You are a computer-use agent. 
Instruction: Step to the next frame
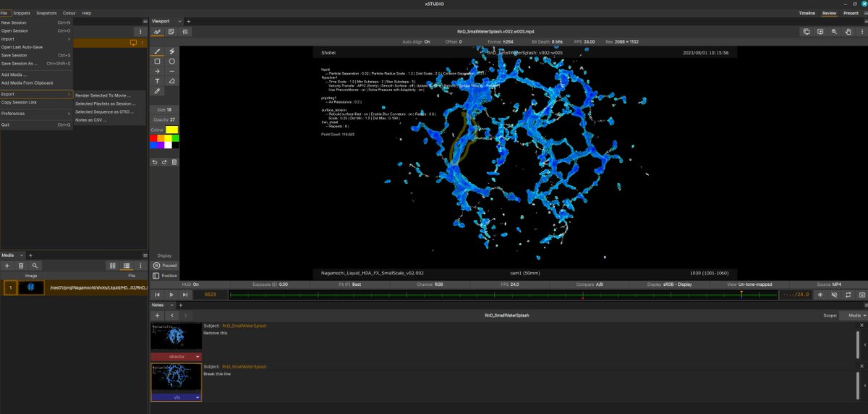coord(185,295)
